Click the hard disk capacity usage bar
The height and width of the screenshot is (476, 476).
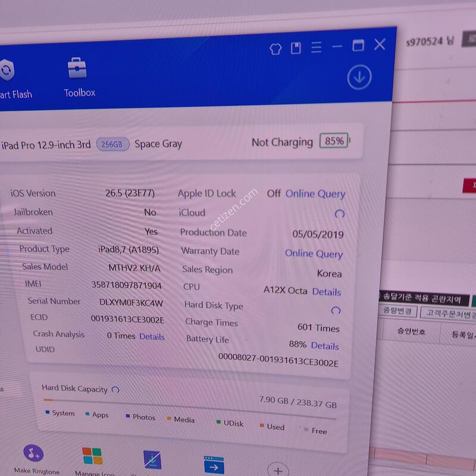(189, 409)
